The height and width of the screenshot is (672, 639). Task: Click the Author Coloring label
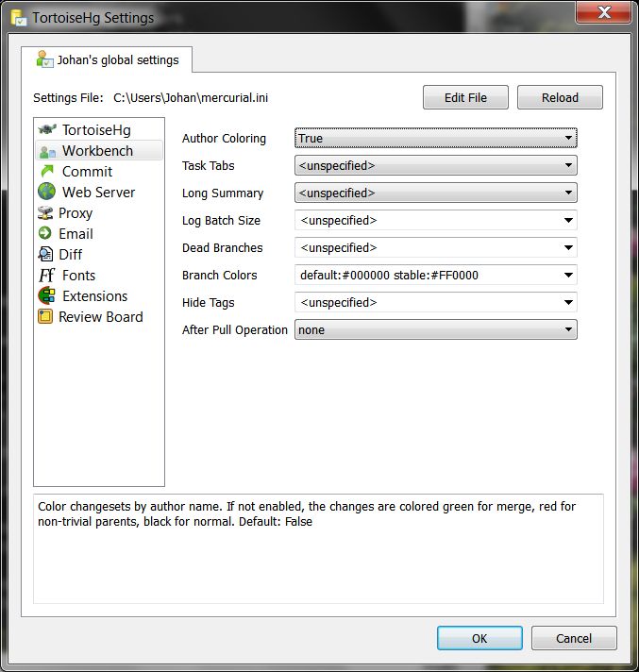224,138
